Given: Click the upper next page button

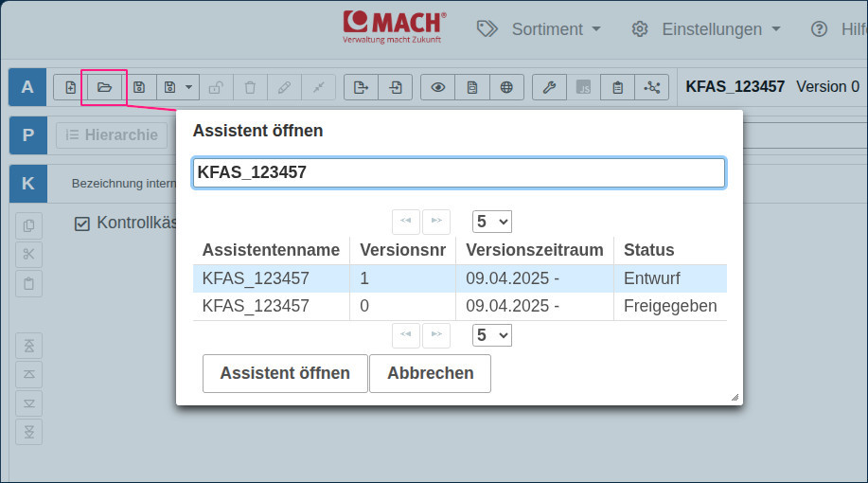Looking at the screenshot, I should pyautogui.click(x=436, y=222).
